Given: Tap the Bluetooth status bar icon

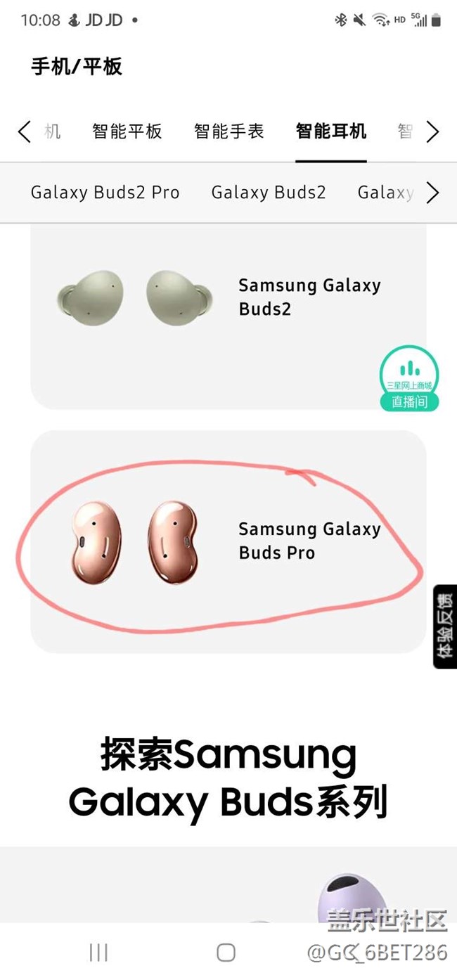Looking at the screenshot, I should click(341, 20).
